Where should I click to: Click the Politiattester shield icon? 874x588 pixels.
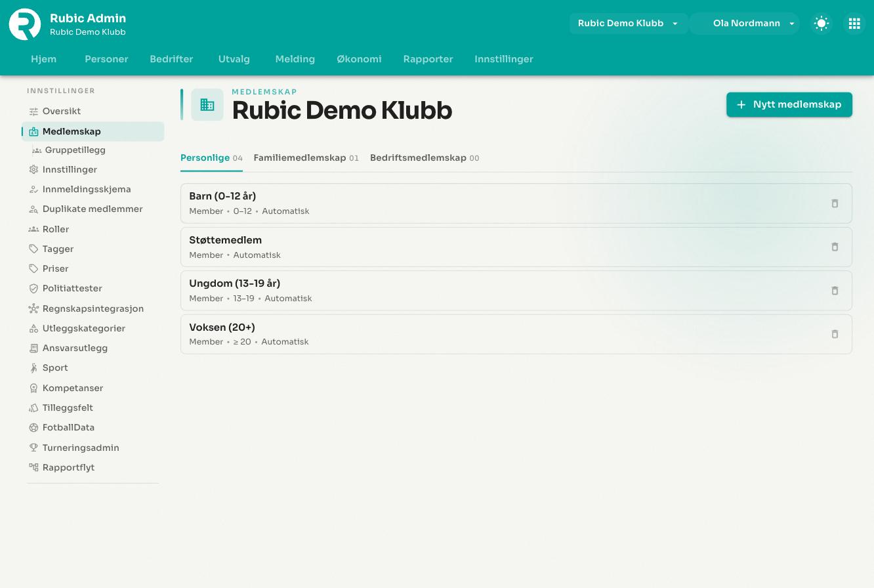click(x=33, y=289)
